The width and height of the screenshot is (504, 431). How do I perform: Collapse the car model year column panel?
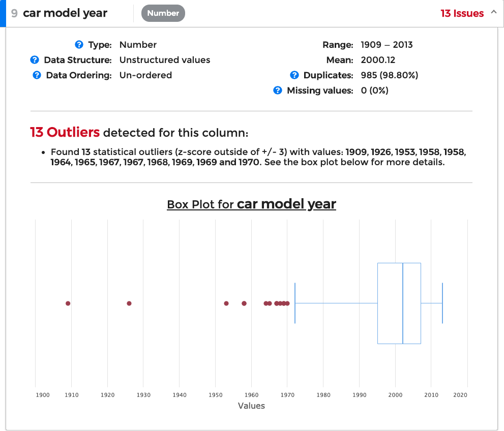493,13
